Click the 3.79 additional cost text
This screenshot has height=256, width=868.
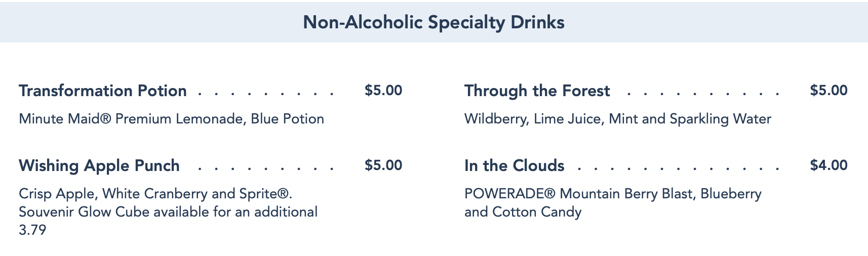coord(32,230)
